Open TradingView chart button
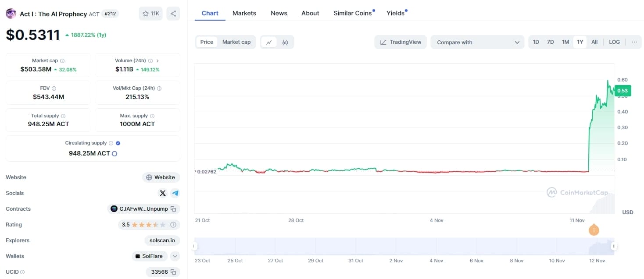Viewport: 644px width, 279px height. 401,42
